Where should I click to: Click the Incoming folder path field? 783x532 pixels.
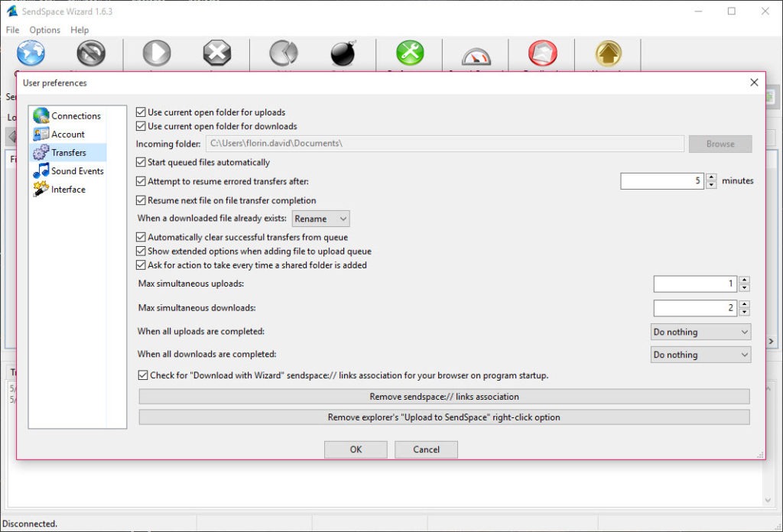click(445, 144)
